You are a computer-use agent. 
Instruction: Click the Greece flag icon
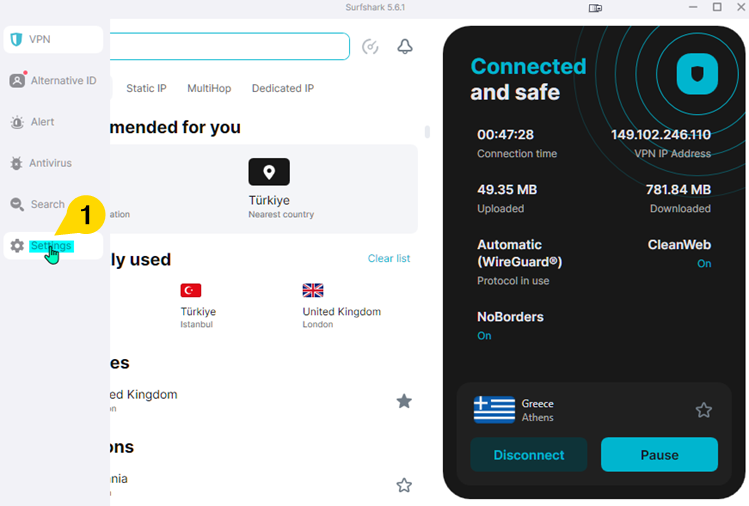pyautogui.click(x=494, y=410)
